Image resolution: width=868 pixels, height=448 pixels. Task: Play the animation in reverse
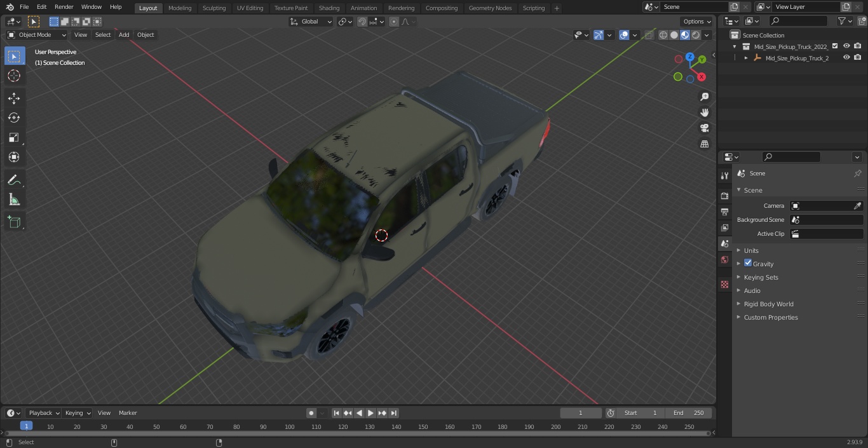(x=360, y=413)
